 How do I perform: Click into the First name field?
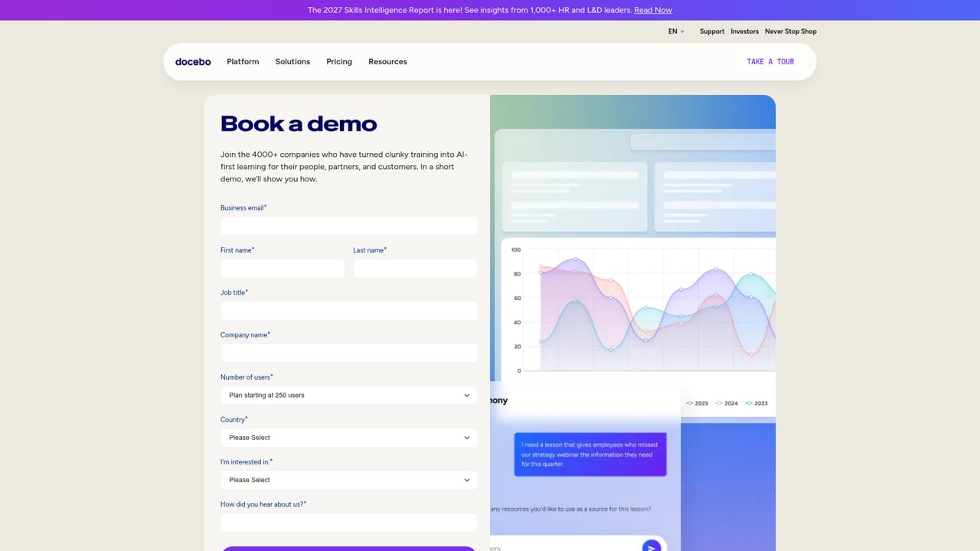coord(283,268)
